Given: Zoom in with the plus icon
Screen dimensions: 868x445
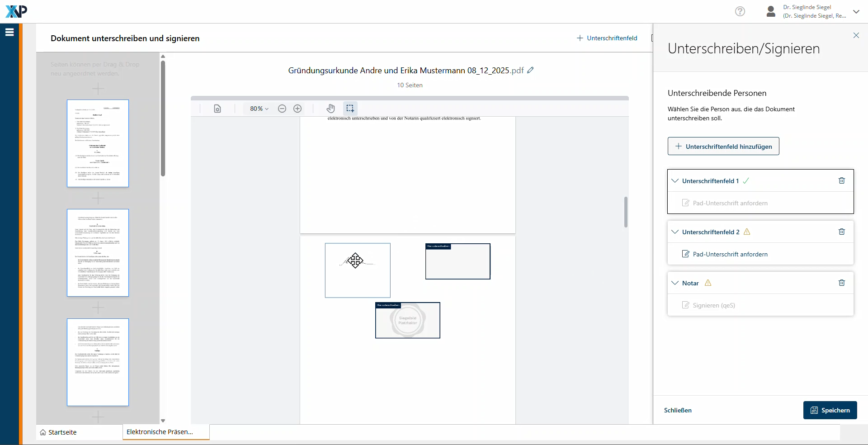Looking at the screenshot, I should click(x=297, y=109).
